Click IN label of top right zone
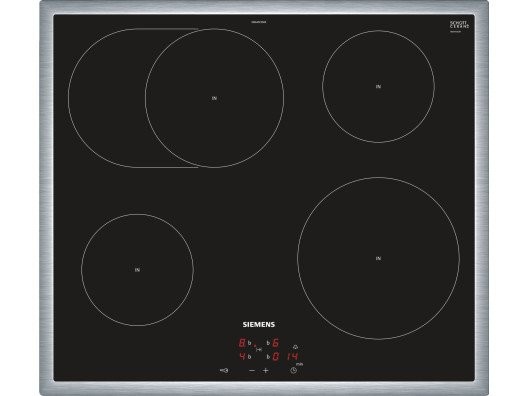The height and width of the screenshot is (396, 528). [x=378, y=87]
